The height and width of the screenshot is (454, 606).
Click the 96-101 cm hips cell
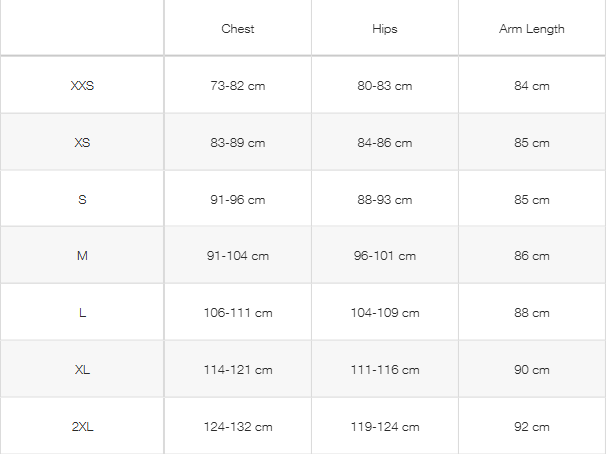tap(385, 256)
